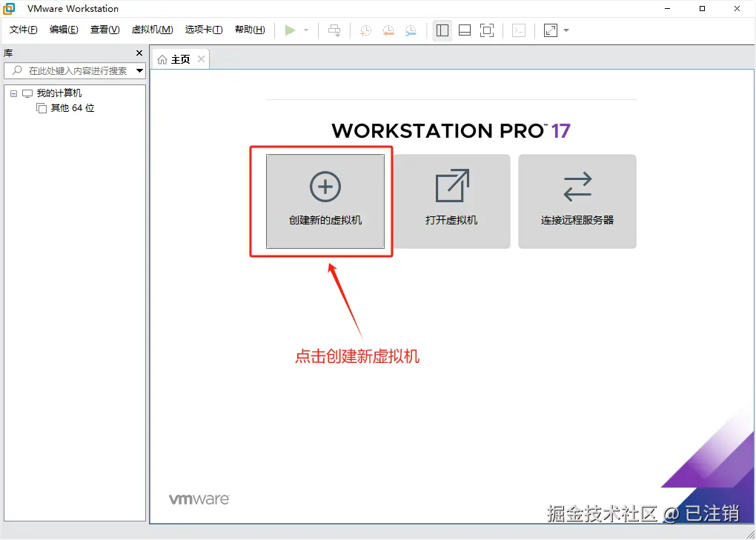Click the green power on play button

(291, 30)
